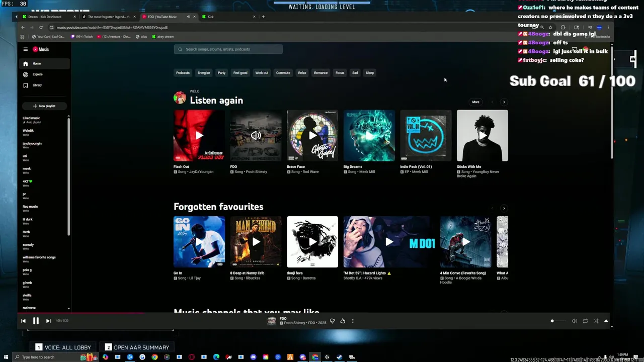Skip to previous track
644x362 pixels.
pyautogui.click(x=23, y=321)
